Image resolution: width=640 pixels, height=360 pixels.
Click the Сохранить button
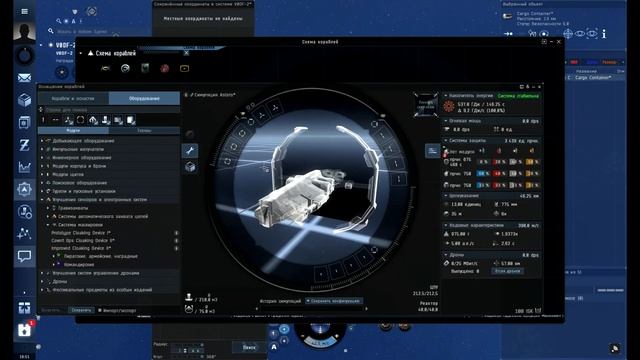(81, 310)
